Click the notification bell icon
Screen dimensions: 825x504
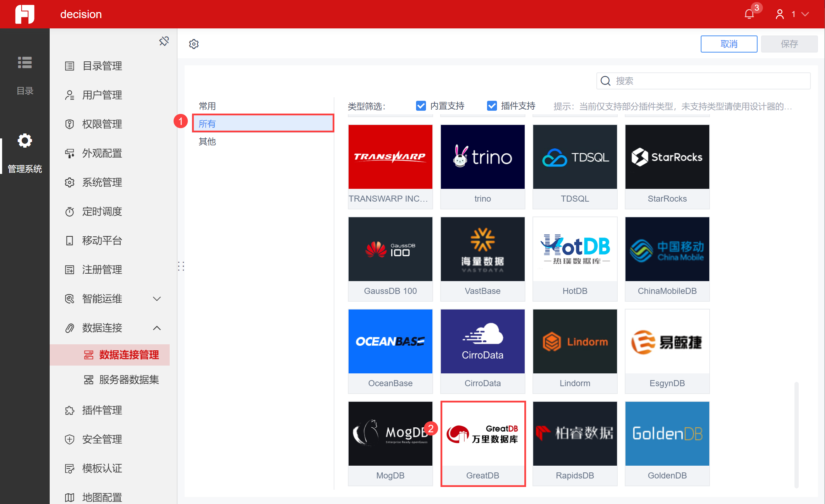749,14
